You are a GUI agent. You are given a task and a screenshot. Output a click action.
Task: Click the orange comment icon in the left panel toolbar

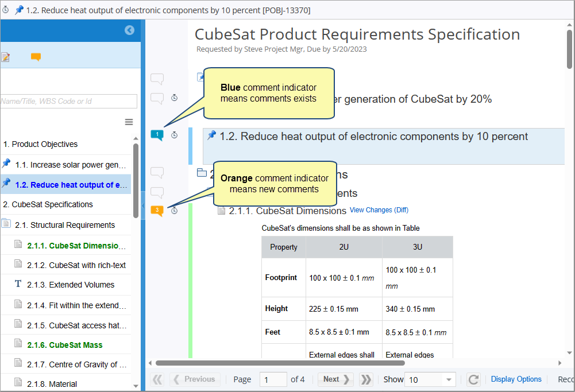[x=36, y=57]
